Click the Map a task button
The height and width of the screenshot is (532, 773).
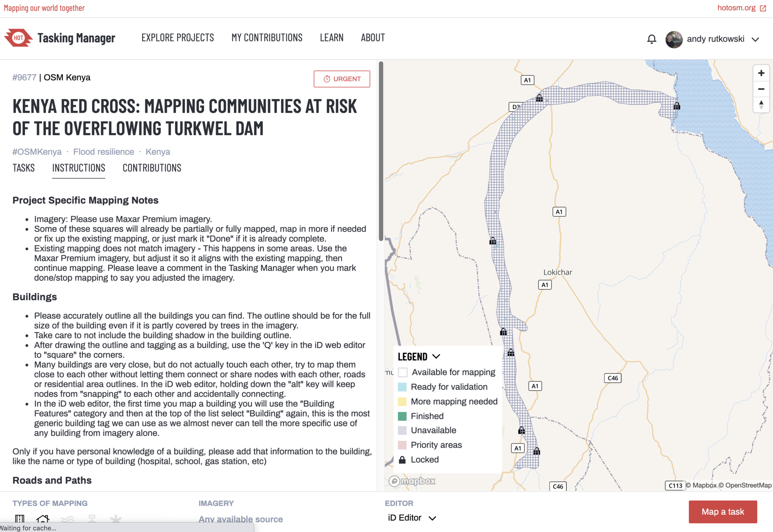point(723,512)
